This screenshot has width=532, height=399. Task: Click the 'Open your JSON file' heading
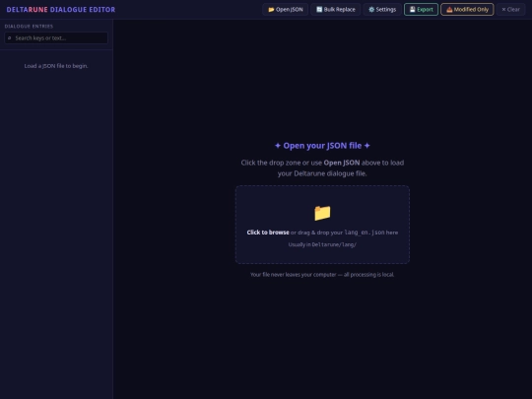pyautogui.click(x=322, y=146)
